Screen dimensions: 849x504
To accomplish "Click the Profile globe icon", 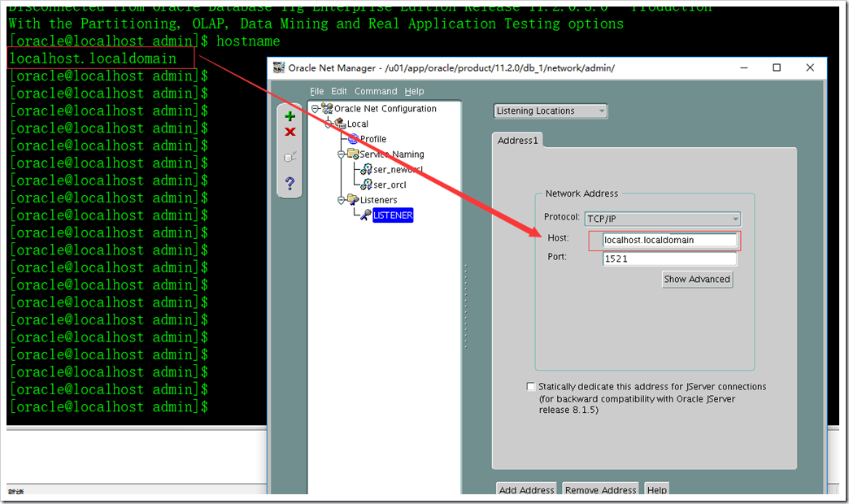I will click(353, 139).
